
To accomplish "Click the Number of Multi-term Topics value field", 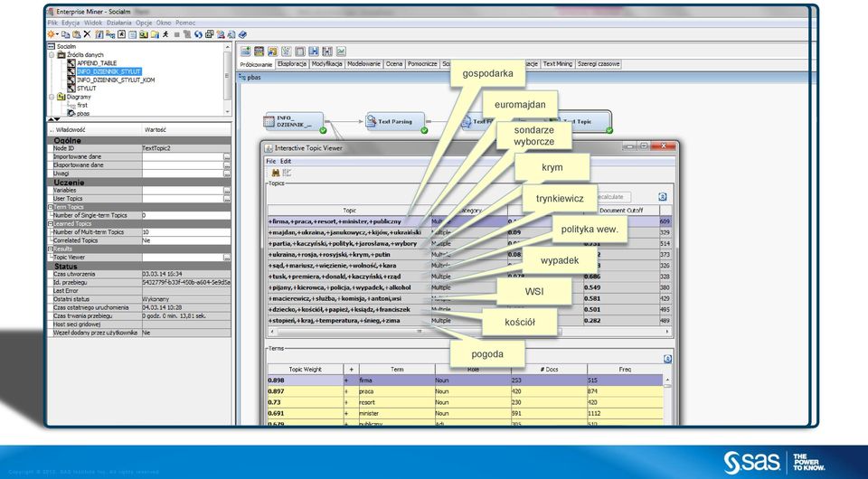I will click(x=186, y=232).
